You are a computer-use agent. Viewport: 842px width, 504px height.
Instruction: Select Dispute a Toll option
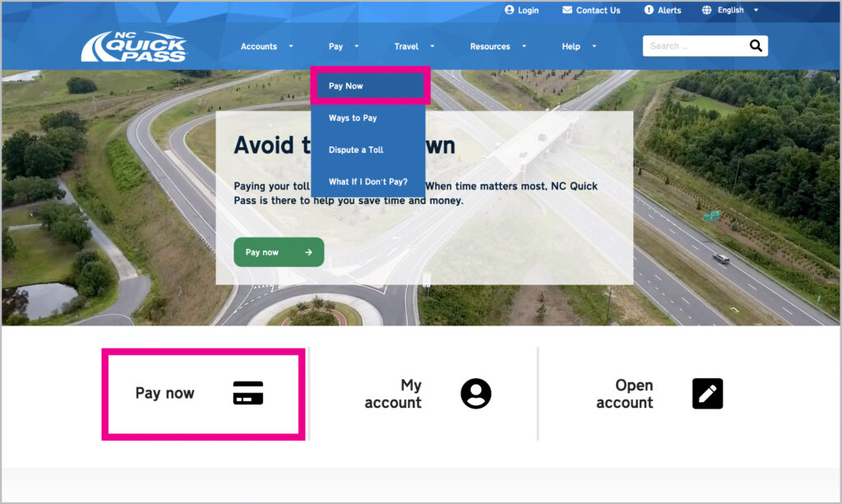click(x=355, y=150)
